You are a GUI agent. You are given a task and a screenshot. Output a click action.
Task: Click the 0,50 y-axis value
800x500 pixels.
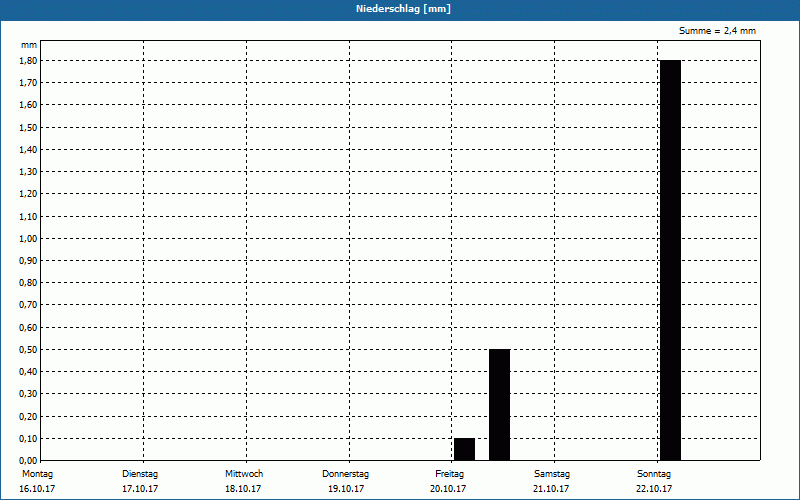click(28, 349)
